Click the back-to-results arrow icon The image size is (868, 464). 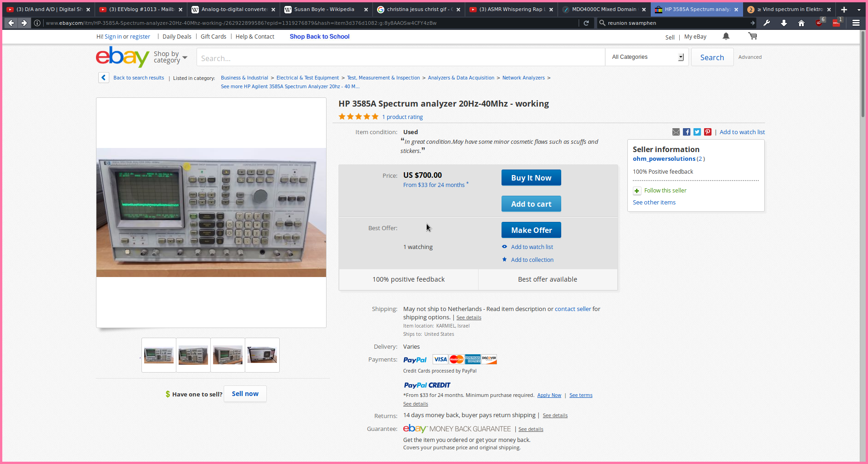coord(103,78)
